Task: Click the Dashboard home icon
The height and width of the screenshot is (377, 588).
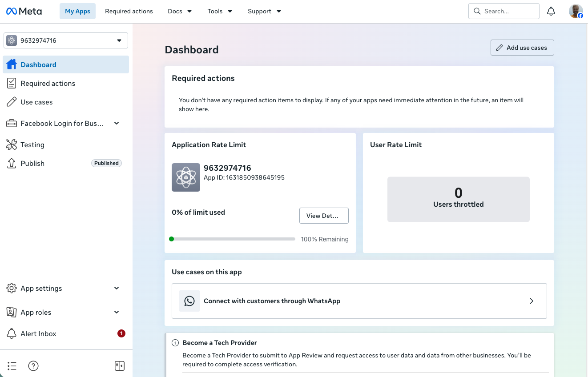Action: pos(12,64)
